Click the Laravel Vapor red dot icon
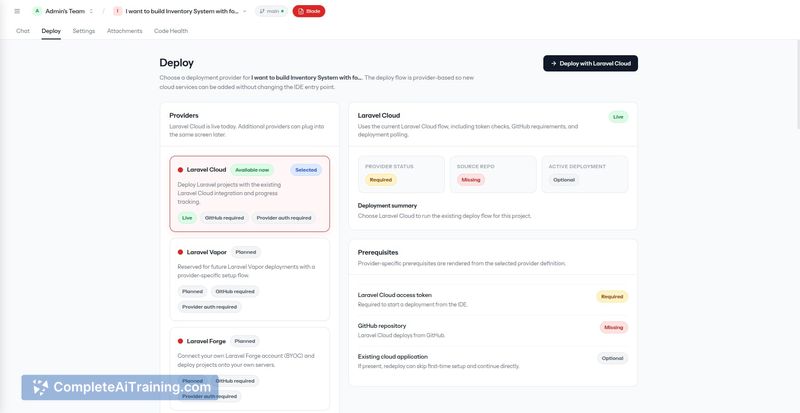The width and height of the screenshot is (800, 413). click(180, 252)
